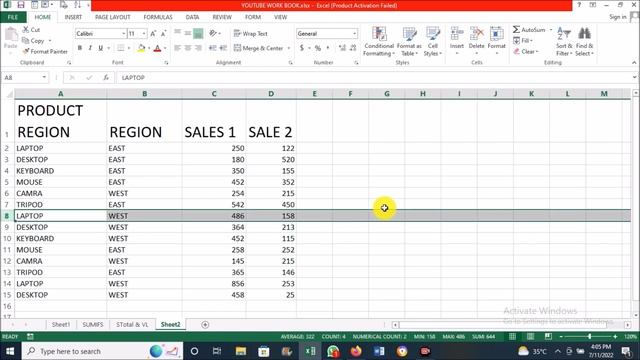Screen dimensions: 640x360
Task: Add a new sheet with the plus icon
Action: coord(205,324)
